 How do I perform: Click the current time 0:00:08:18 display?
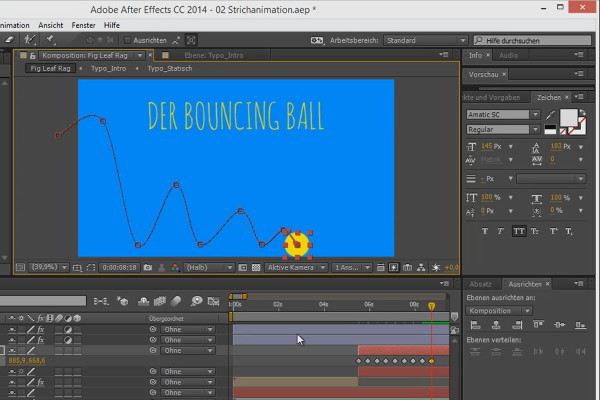tap(119, 268)
